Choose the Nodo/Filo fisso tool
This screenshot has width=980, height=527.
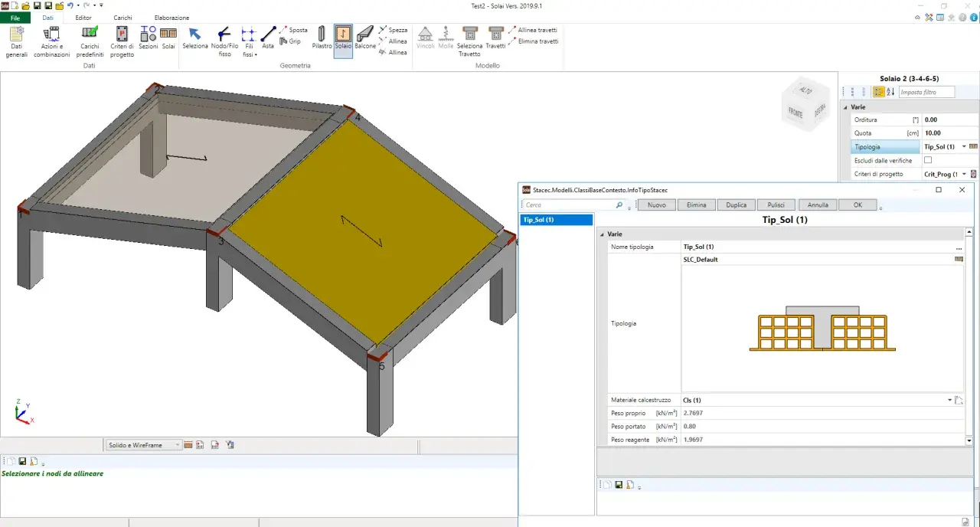pos(224,41)
